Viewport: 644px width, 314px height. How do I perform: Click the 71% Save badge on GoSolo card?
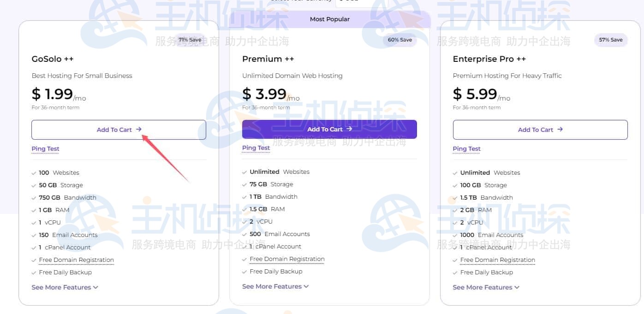point(190,40)
